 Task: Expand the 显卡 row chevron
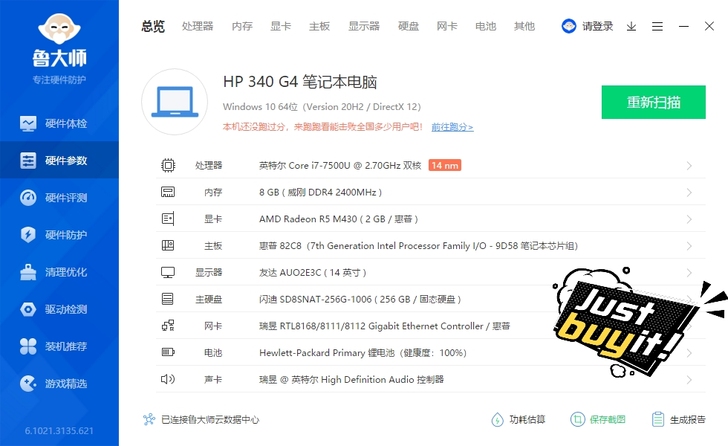[x=689, y=219]
